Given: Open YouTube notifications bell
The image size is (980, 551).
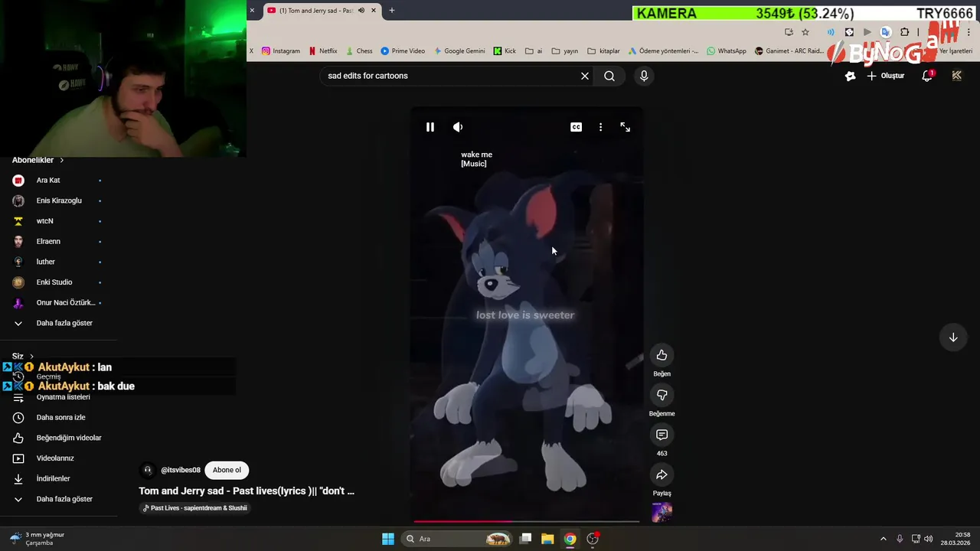Looking at the screenshot, I should click(x=927, y=76).
